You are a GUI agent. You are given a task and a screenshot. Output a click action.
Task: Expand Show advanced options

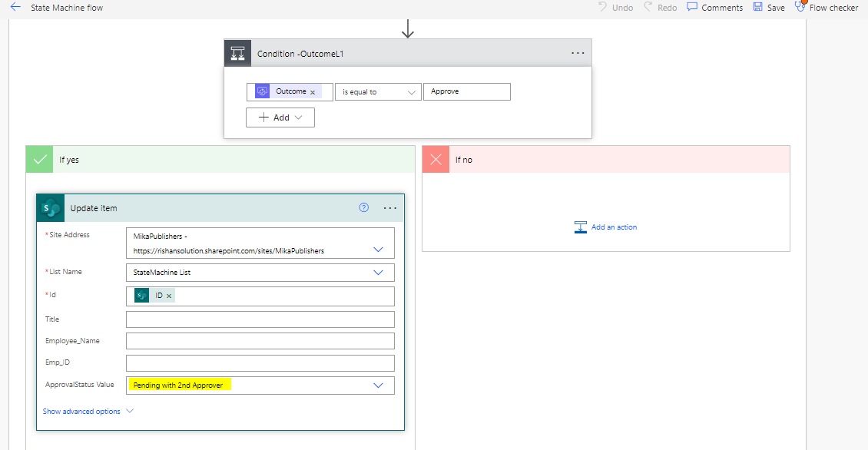[88, 412]
